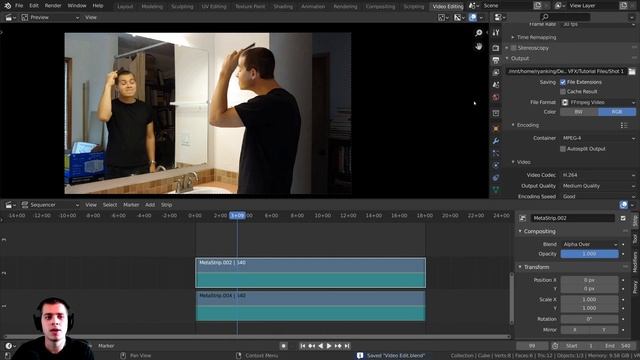Enable the Cache Result checkbox

(563, 91)
